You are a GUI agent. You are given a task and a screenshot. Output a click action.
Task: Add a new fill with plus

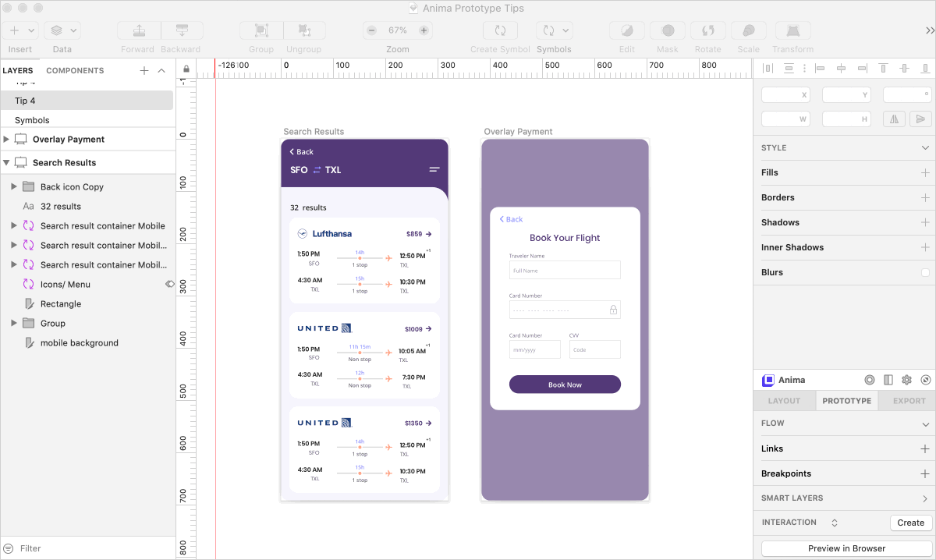[x=925, y=172]
